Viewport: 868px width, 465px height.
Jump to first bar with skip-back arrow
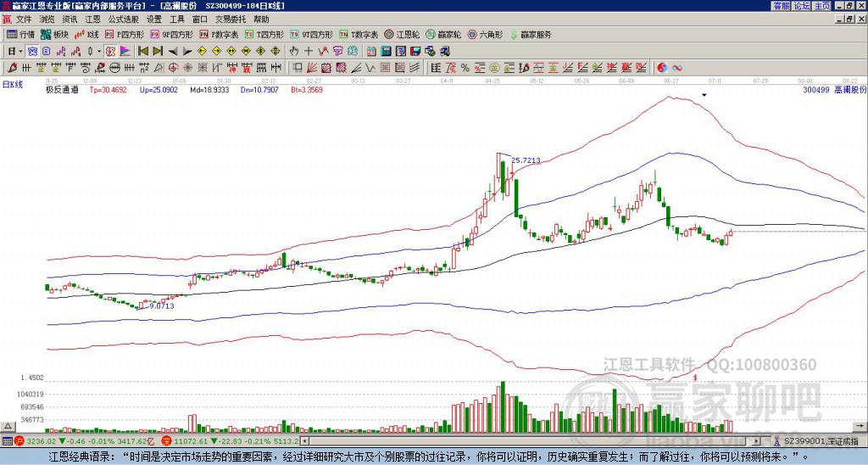(x=142, y=51)
